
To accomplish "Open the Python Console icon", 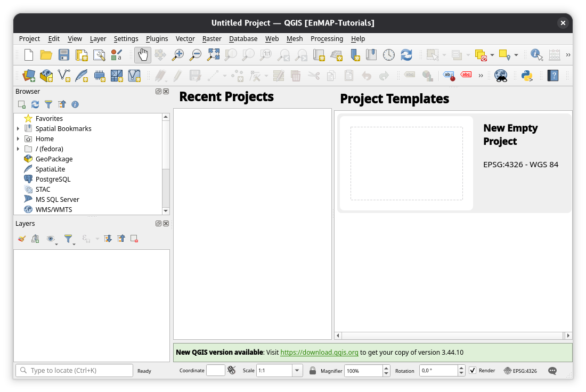I will [527, 76].
